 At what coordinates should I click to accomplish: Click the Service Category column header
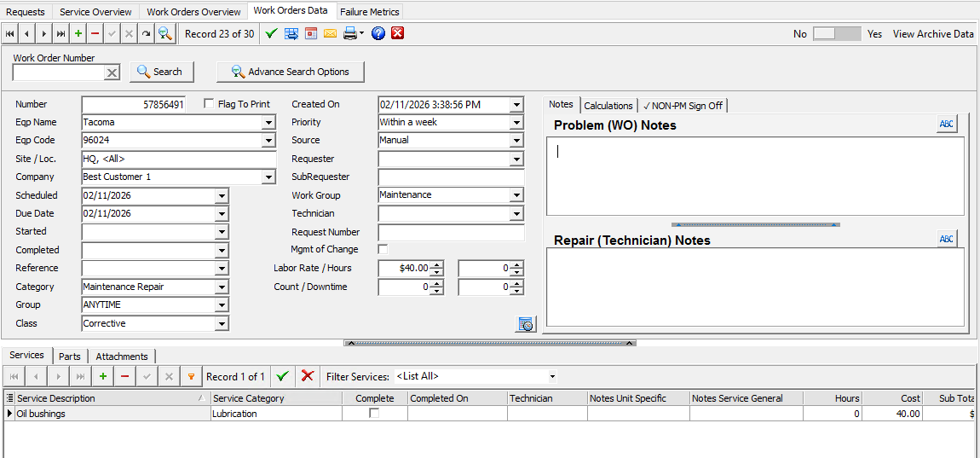click(x=276, y=398)
